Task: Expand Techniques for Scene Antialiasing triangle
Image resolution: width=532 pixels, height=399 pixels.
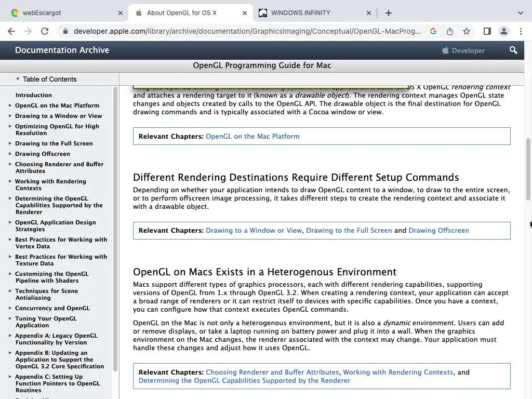Action: (10, 291)
